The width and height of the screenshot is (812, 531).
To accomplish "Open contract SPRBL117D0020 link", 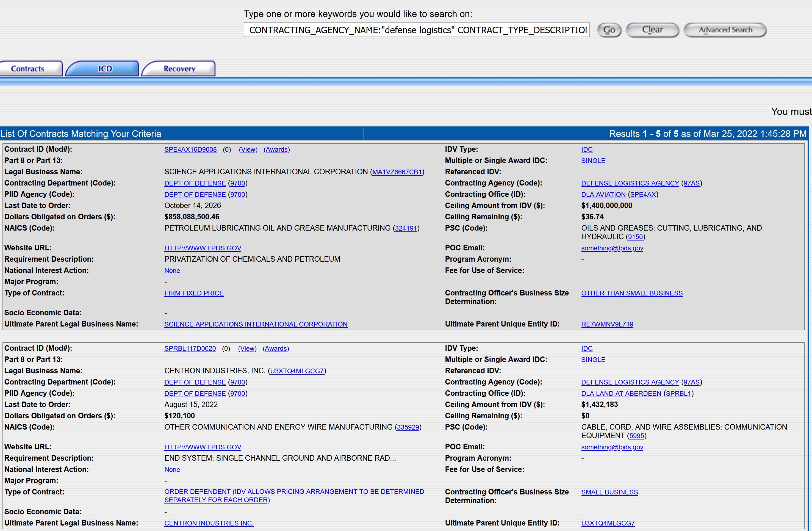I will [x=190, y=349].
